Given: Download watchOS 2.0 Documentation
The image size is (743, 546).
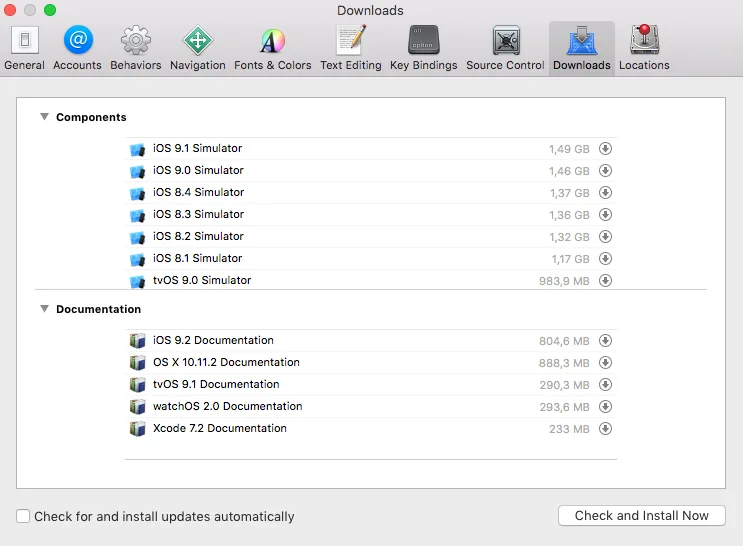Looking at the screenshot, I should pos(605,407).
